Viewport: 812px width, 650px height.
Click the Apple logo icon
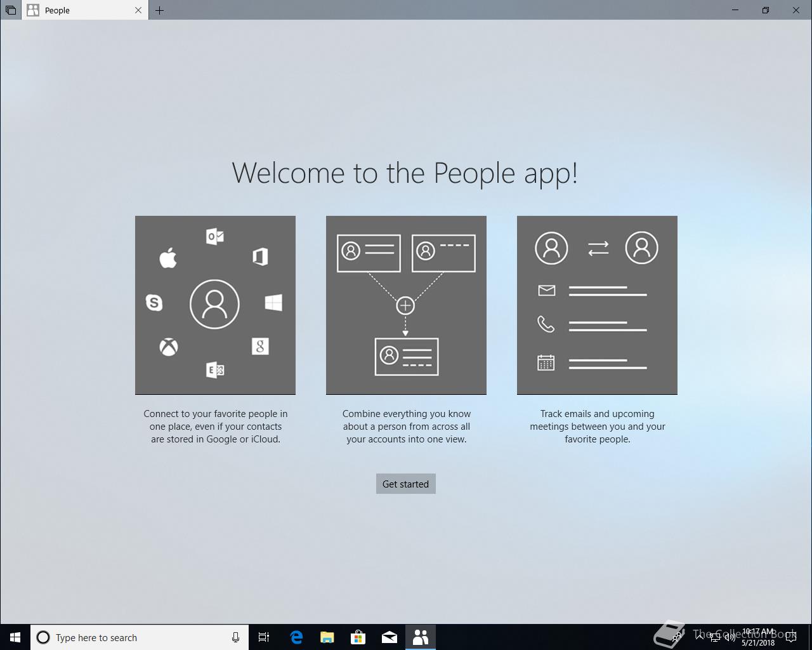click(x=168, y=258)
